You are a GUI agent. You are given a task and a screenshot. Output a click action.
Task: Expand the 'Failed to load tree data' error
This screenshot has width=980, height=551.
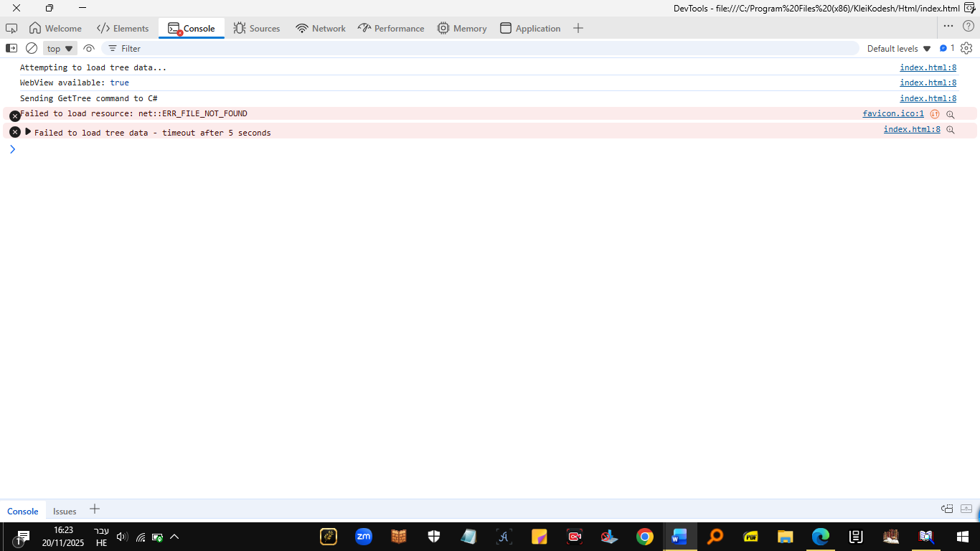click(x=28, y=132)
